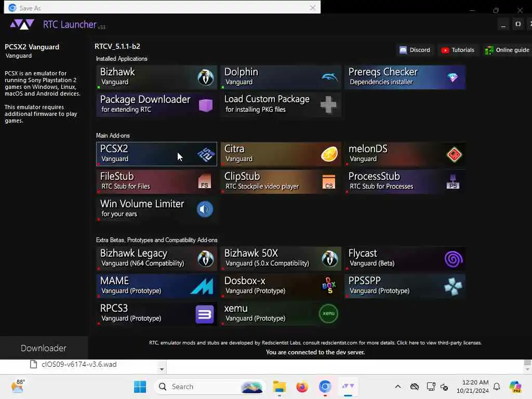Open the Discord link button

point(415,50)
